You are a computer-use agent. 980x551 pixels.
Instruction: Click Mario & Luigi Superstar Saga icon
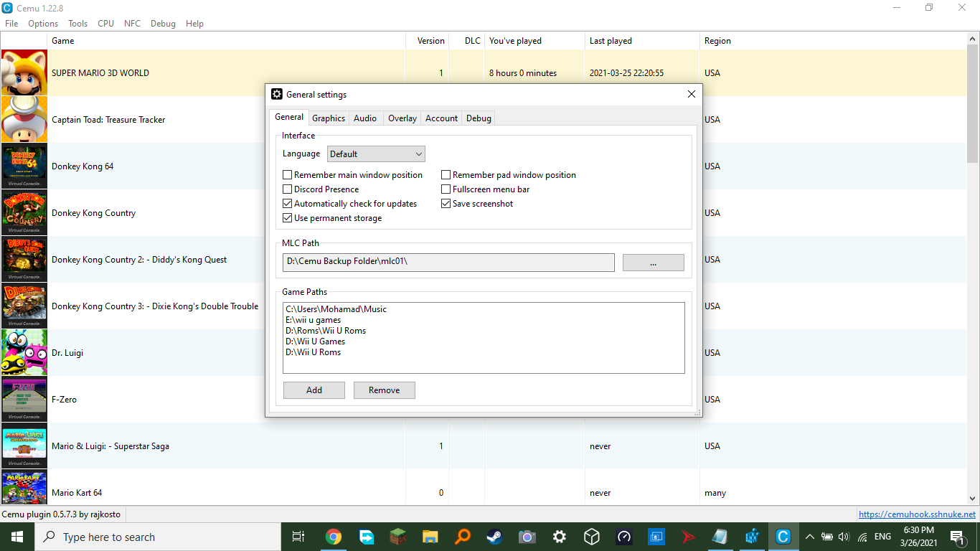24,446
